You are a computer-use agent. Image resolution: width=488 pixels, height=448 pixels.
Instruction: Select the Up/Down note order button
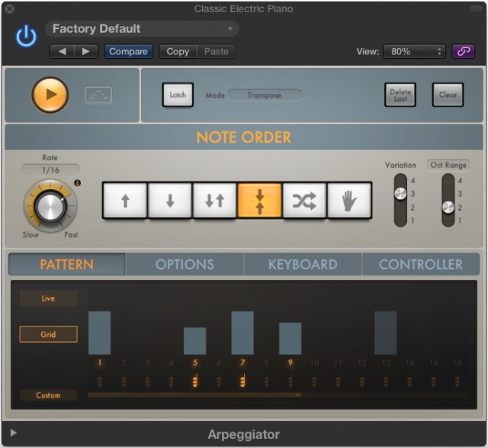pyautogui.click(x=214, y=201)
